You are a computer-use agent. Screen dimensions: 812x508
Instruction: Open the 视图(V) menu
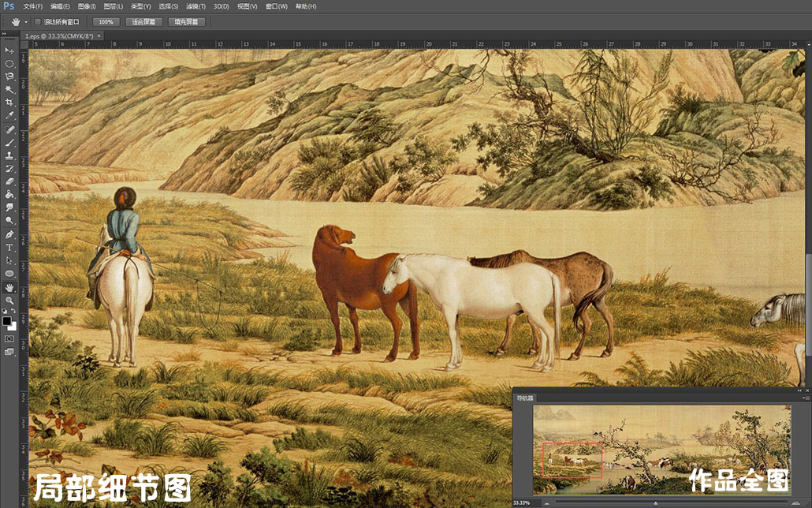pos(247,7)
